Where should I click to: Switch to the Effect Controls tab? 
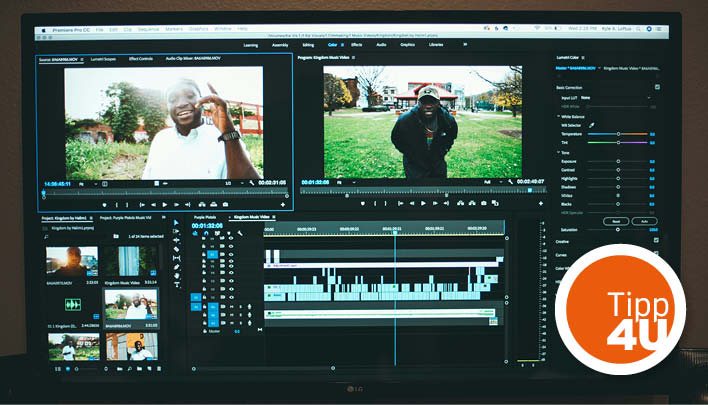(139, 59)
